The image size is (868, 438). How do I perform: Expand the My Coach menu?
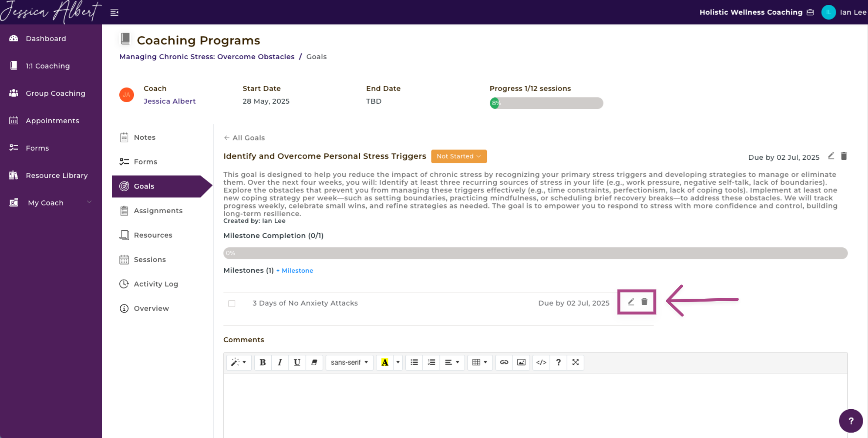(51, 203)
